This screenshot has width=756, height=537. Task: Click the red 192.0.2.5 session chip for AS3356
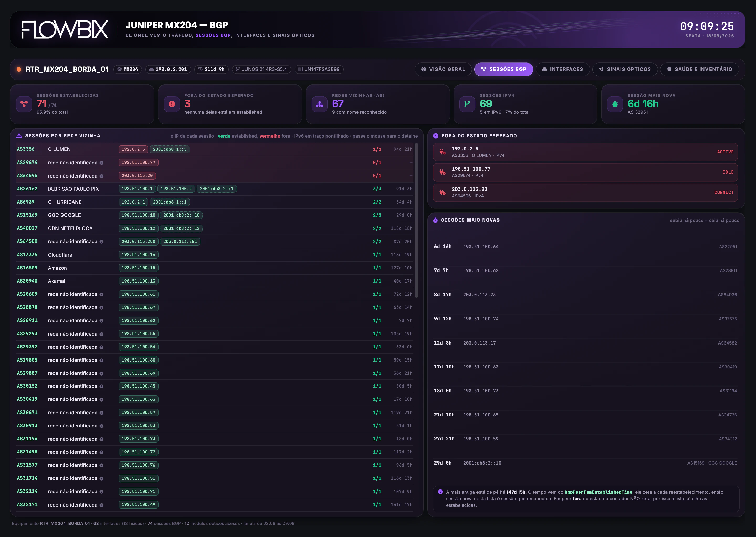133,149
